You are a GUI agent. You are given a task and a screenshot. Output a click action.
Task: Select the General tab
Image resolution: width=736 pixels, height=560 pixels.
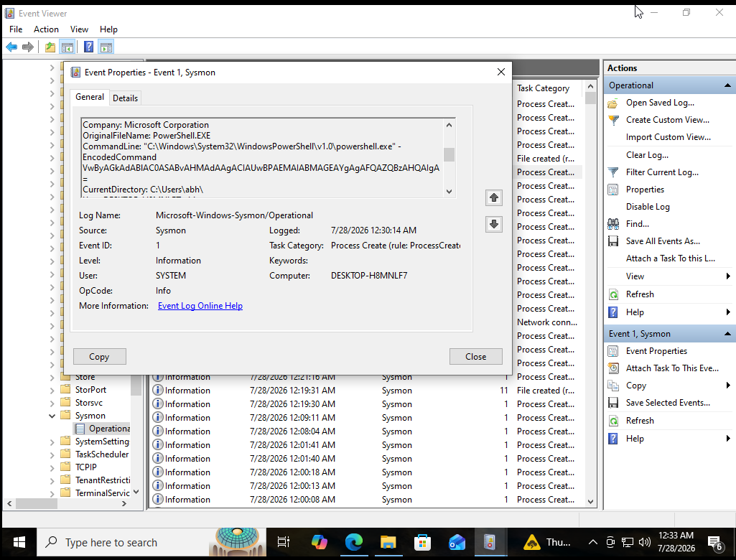tap(90, 97)
